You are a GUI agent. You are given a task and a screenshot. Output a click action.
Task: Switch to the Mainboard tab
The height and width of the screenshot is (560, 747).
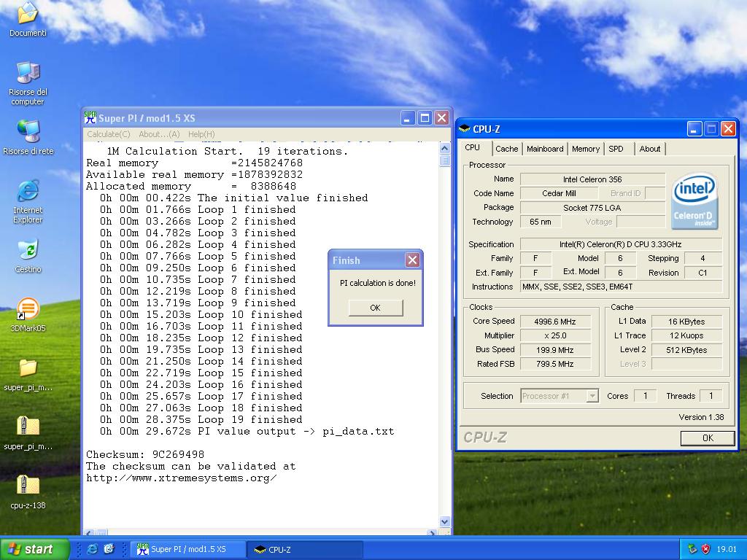(x=545, y=149)
